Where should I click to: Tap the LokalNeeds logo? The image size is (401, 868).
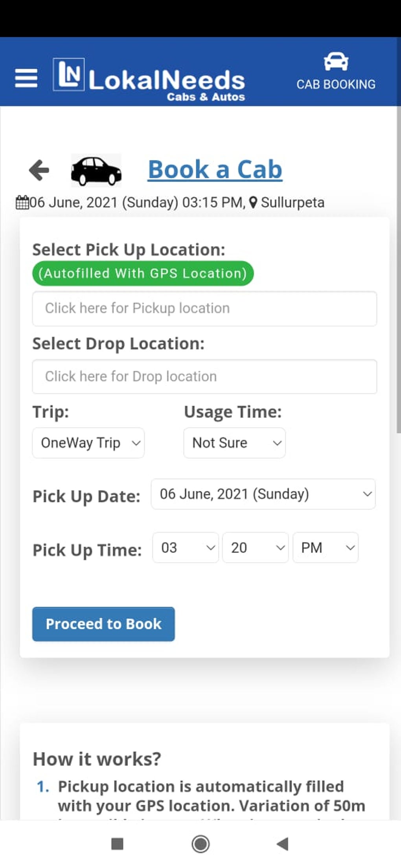tap(149, 79)
